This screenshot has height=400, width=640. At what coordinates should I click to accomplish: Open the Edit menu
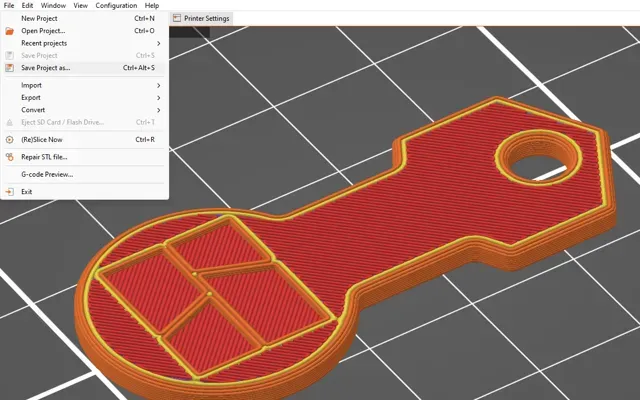[27, 5]
